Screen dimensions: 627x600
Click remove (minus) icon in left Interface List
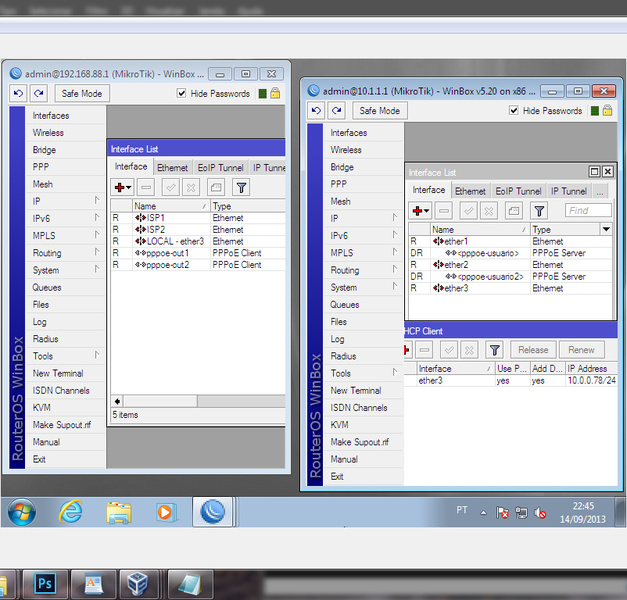(x=146, y=187)
